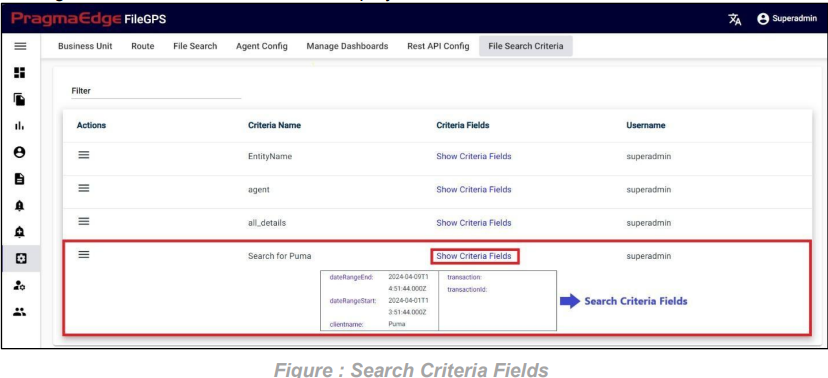Click the Criteria Name column header
Image resolution: width=828 pixels, height=378 pixels.
[x=275, y=126]
